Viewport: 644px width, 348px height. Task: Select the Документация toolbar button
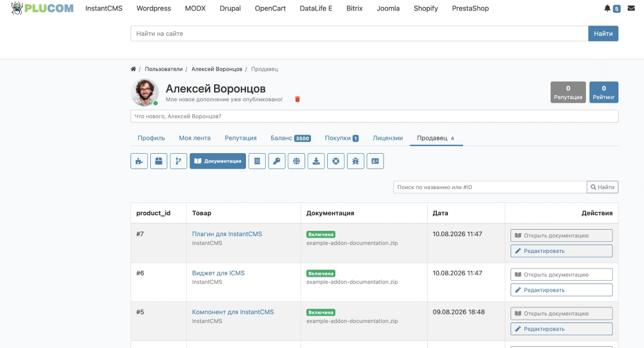coord(218,161)
